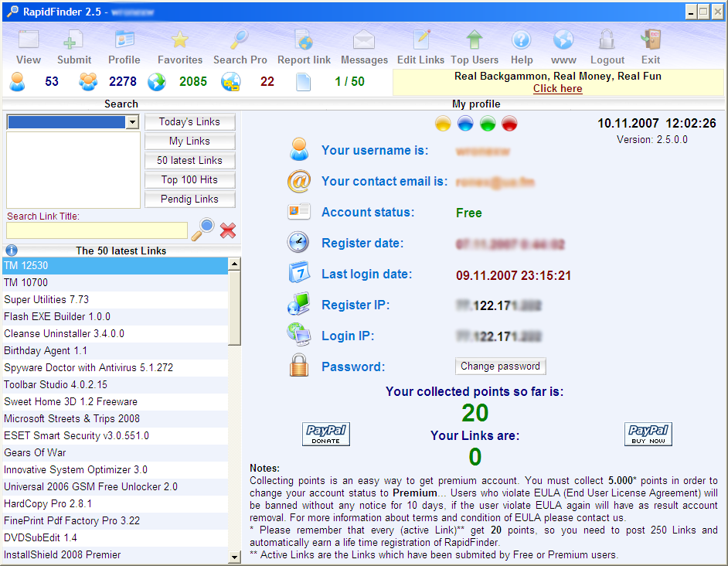The image size is (728, 566).
Task: Click the Exit door icon
Action: [651, 39]
